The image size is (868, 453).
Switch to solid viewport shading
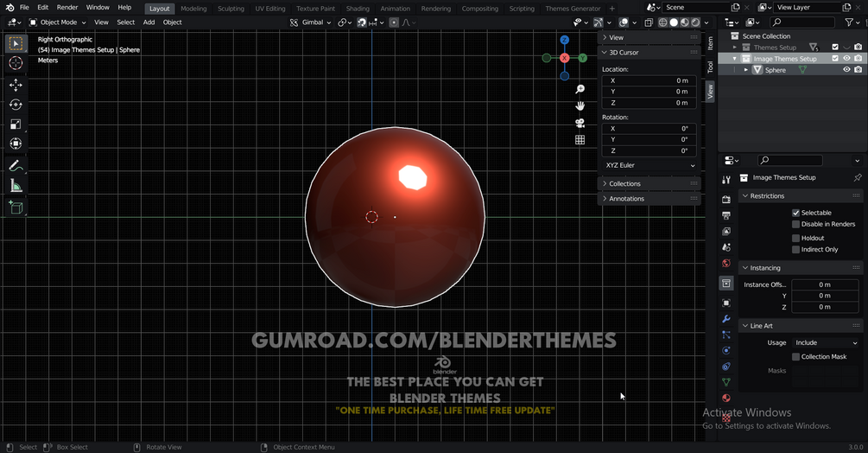pyautogui.click(x=674, y=22)
